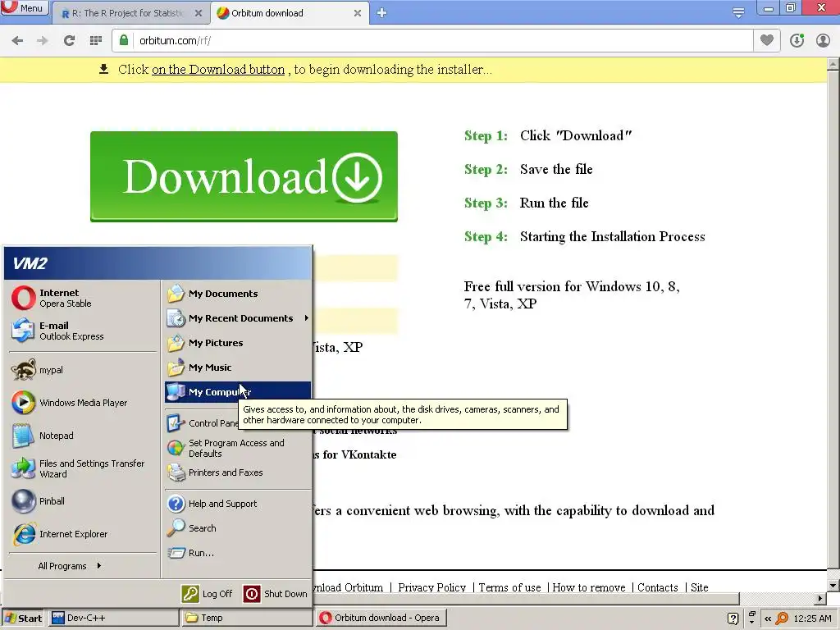Image resolution: width=840 pixels, height=630 pixels.
Task: Click Shut Down button
Action: point(276,594)
